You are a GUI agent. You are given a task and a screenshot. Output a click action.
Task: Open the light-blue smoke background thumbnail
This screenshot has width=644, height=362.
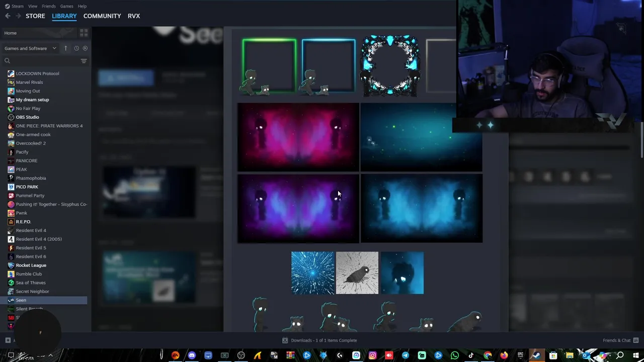422,209
